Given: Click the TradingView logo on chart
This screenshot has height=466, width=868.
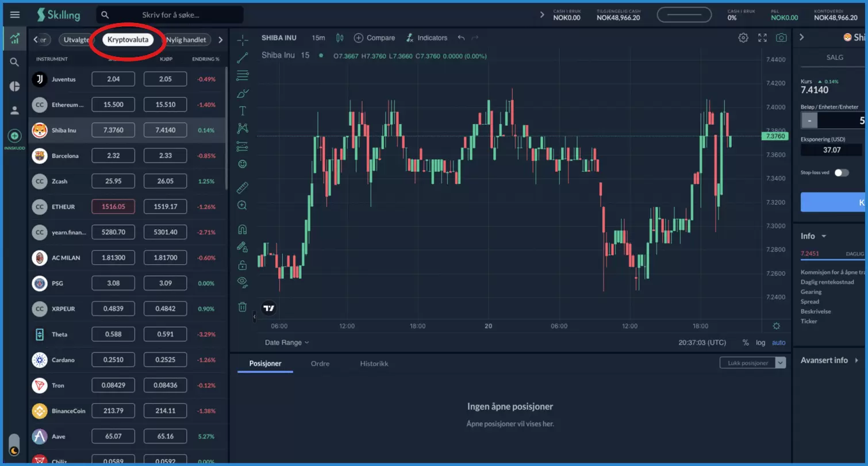Looking at the screenshot, I should [x=269, y=308].
